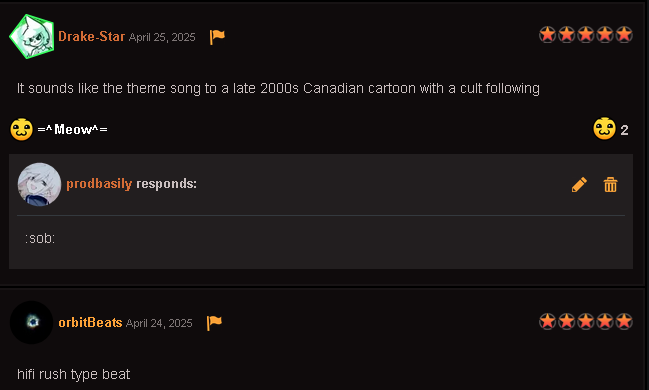Open orbitBeats' round avatar

(31, 322)
